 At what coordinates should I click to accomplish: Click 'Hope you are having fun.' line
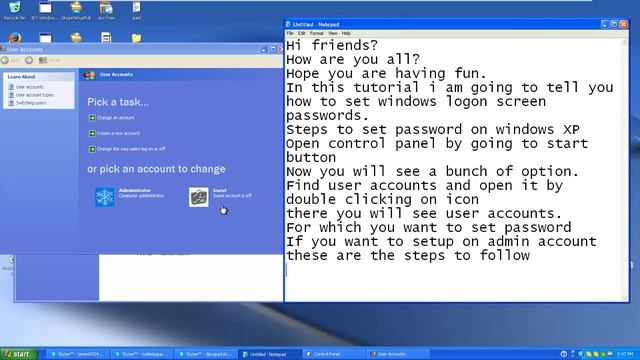coord(387,73)
